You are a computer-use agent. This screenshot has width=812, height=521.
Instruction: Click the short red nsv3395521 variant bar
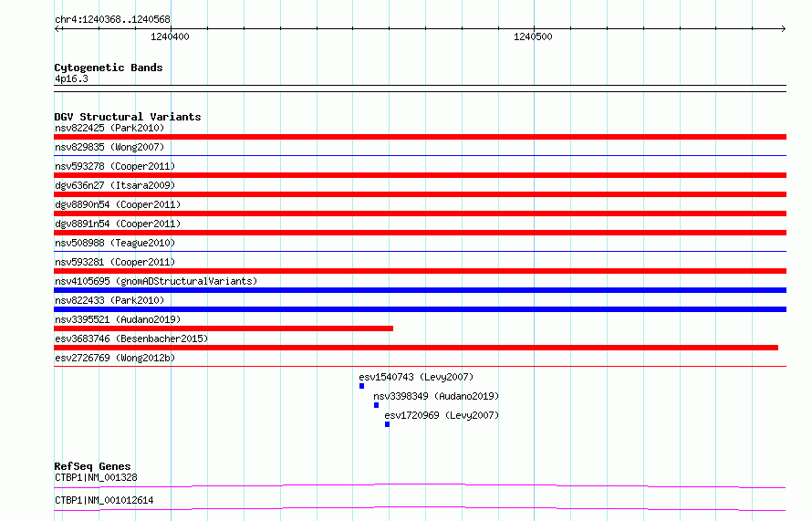(x=224, y=328)
